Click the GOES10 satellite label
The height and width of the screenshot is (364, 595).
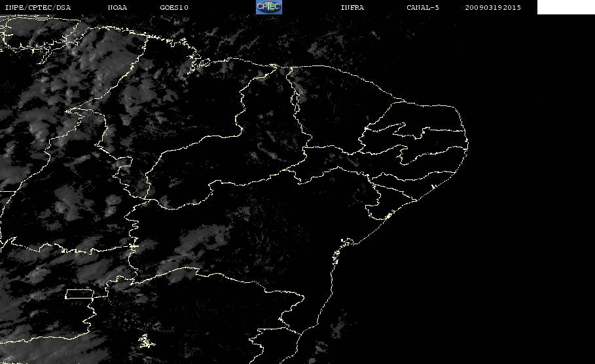coord(174,8)
